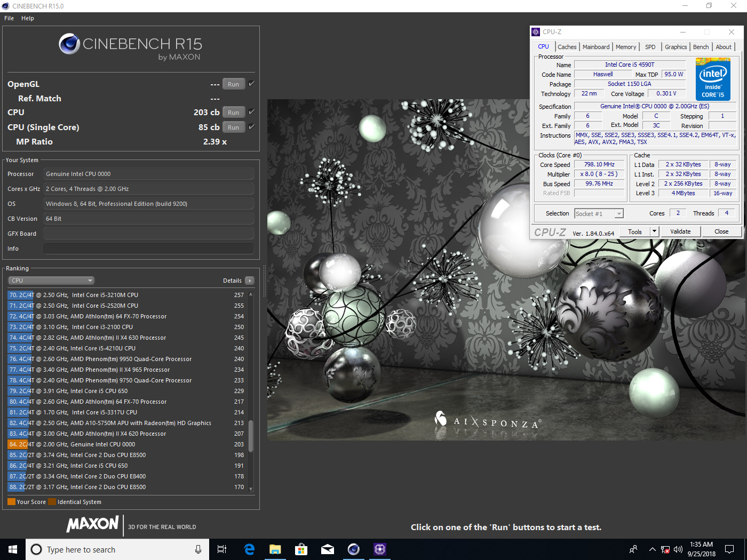Click the volume speaker tray icon

[x=678, y=549]
